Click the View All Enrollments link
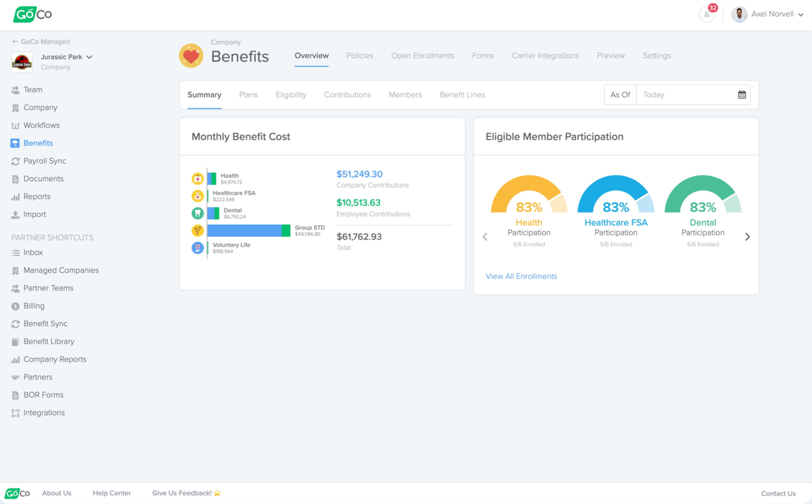Viewport: 812px width, 504px height. (521, 276)
